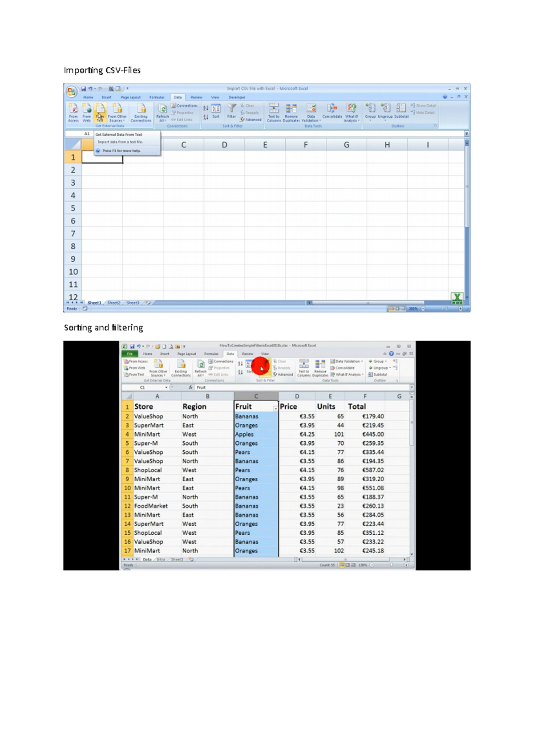Click From Text in Filter workbook window

coord(134,374)
